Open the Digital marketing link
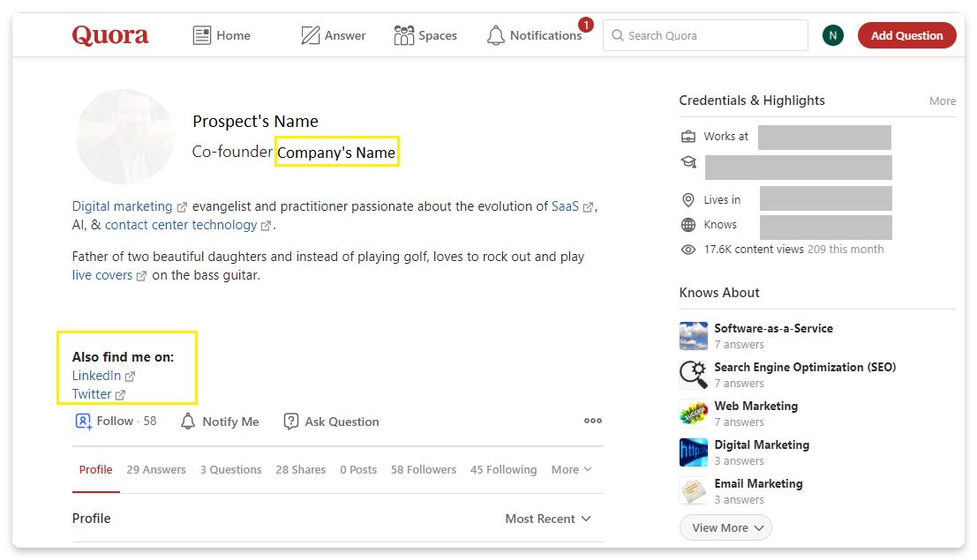977x560 pixels. point(122,206)
